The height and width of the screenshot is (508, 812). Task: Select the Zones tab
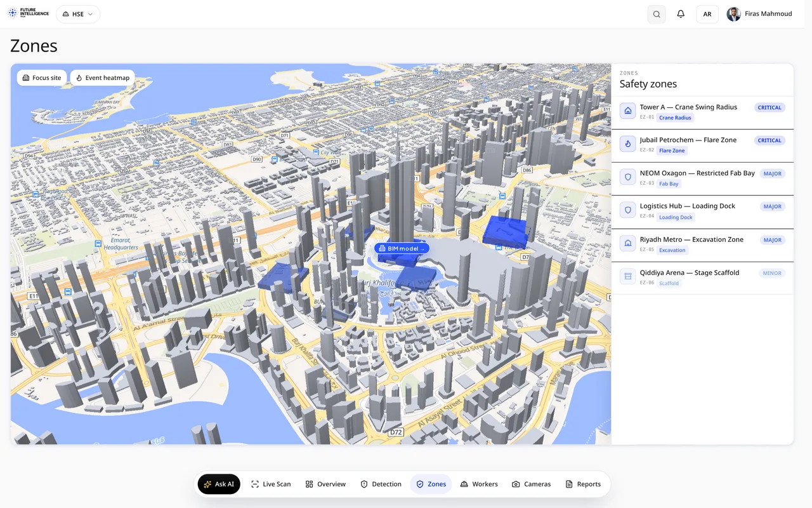431,484
